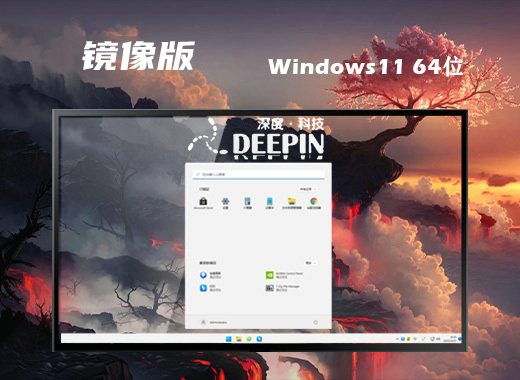
Task: Expand the All apps button
Action: coord(307,189)
